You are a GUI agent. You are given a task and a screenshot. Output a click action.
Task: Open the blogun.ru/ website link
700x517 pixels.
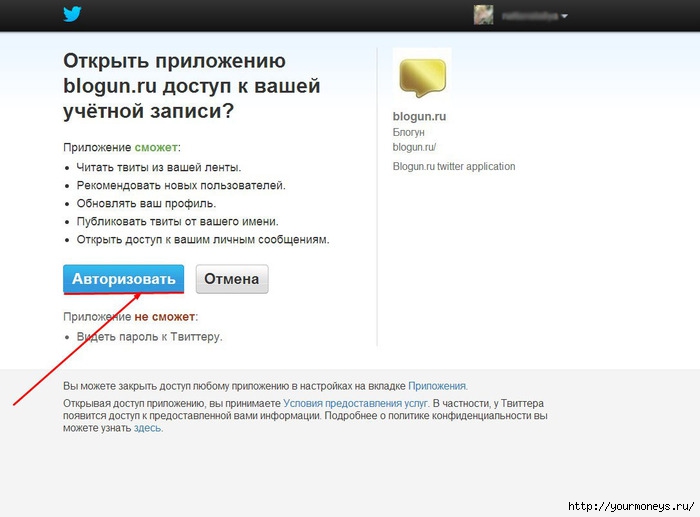pyautogui.click(x=414, y=147)
